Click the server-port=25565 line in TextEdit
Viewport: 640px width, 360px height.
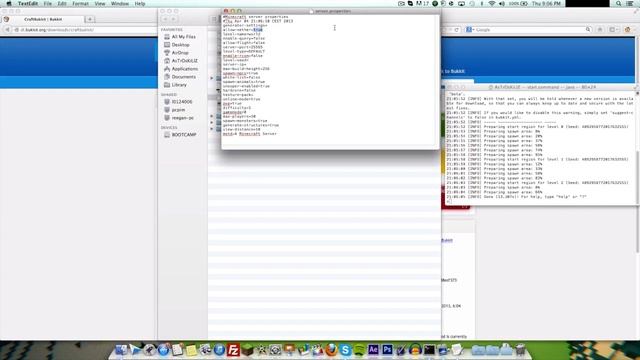point(243,47)
